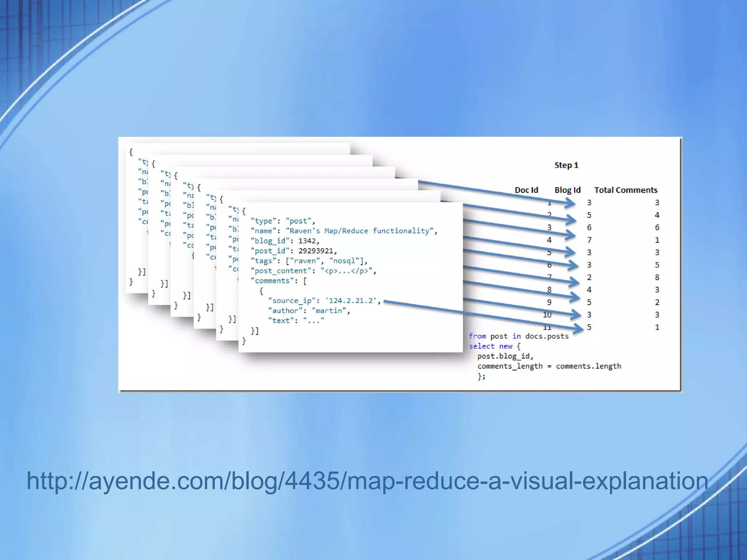The width and height of the screenshot is (747, 560).
Task: Click the "Step 1" heading
Action: click(x=566, y=165)
